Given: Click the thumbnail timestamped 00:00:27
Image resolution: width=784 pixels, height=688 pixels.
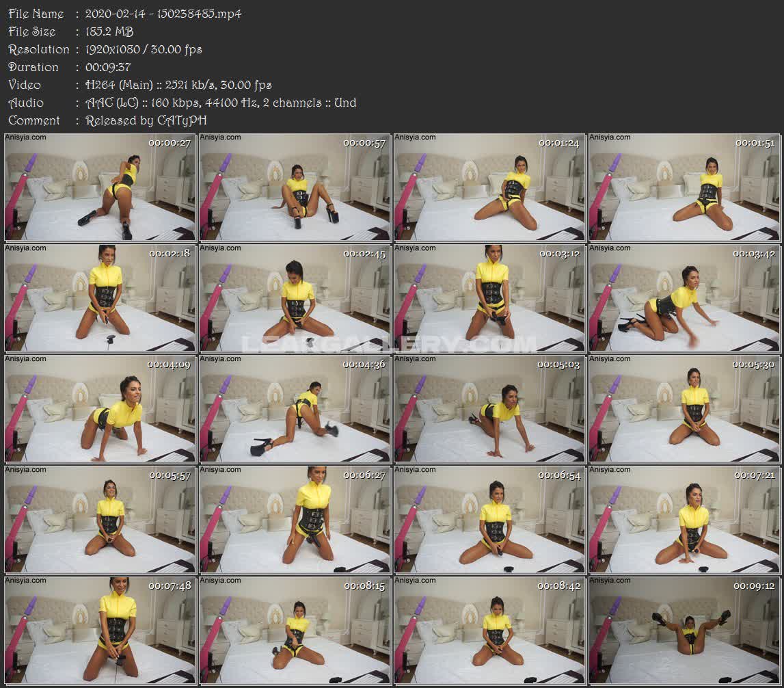Looking at the screenshot, I should pyautogui.click(x=100, y=187).
